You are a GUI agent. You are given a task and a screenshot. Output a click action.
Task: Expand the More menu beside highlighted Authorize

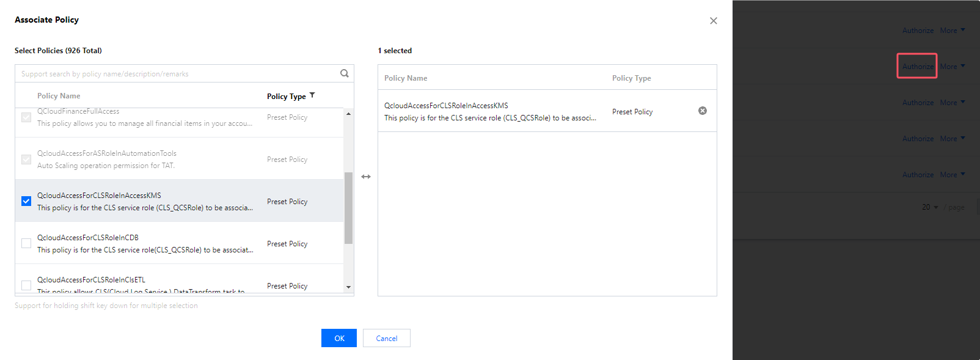click(953, 67)
